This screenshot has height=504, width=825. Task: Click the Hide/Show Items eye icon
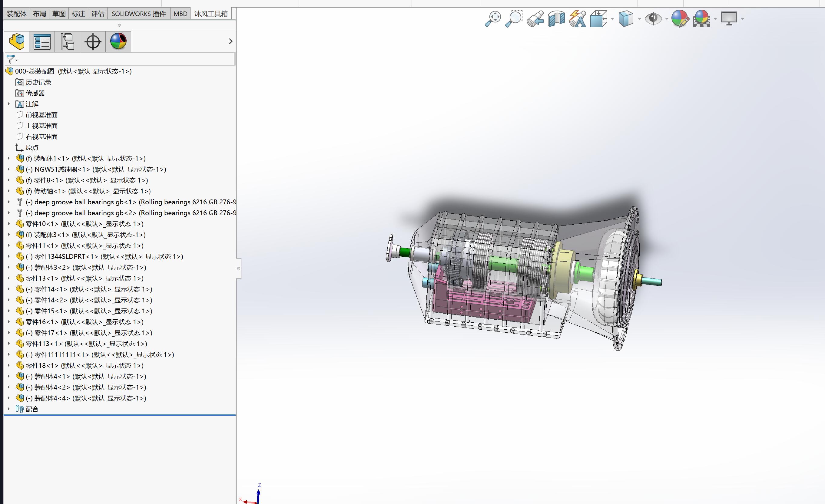(653, 19)
